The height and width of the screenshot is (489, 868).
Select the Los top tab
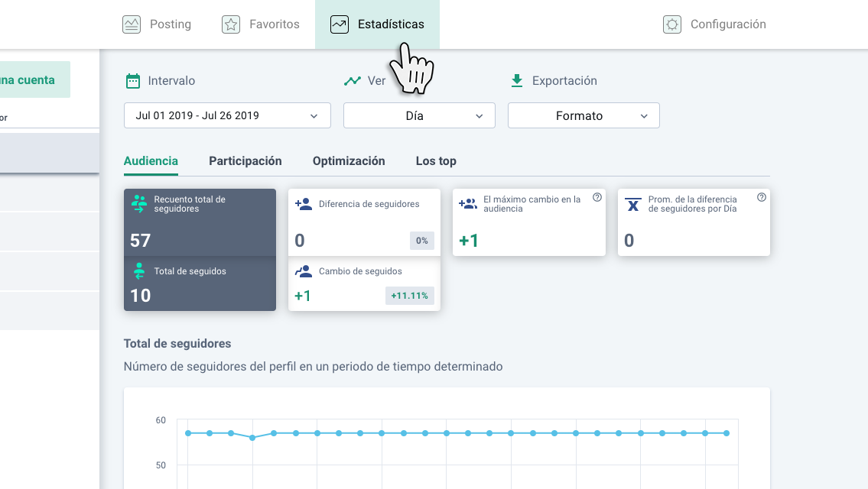point(436,161)
